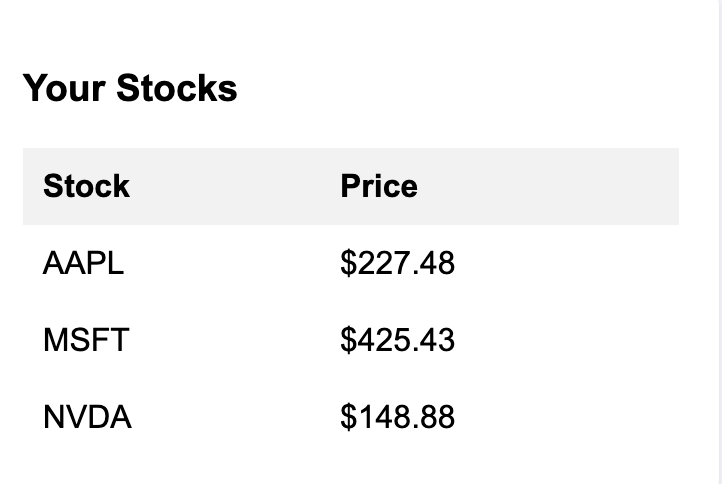Select the MSFT ticker symbol
The height and width of the screenshot is (484, 722).
86,340
